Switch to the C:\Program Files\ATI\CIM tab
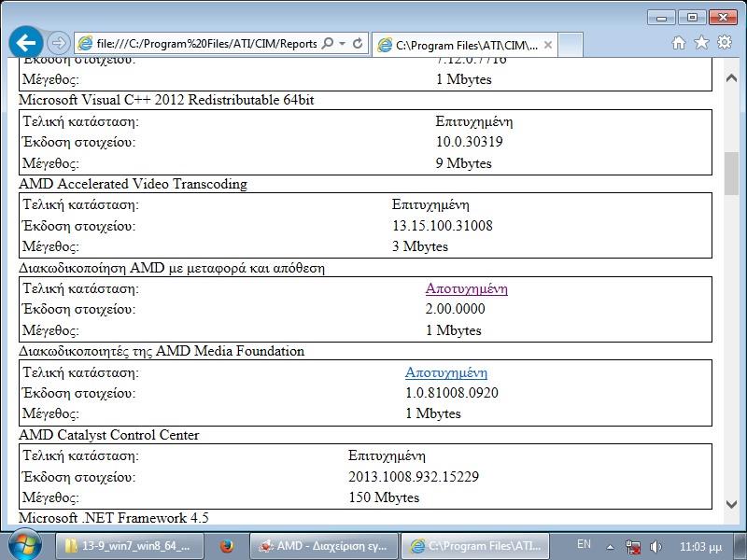 tap(464, 45)
